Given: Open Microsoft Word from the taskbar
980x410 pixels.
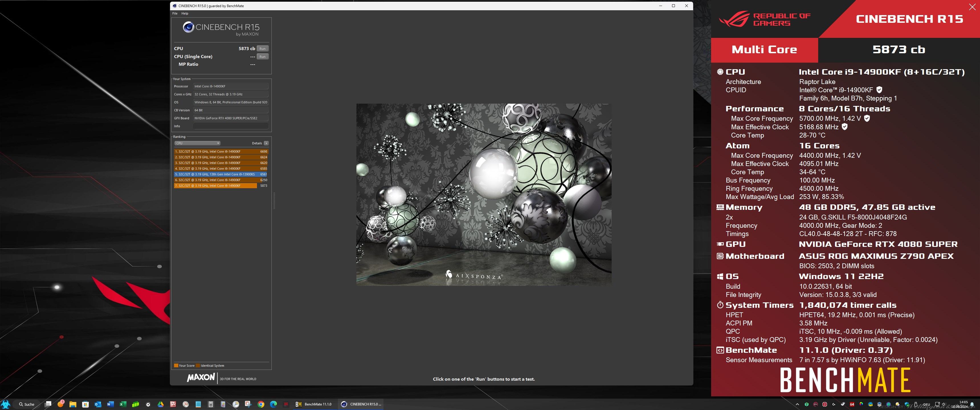Looking at the screenshot, I should pyautogui.click(x=110, y=404).
